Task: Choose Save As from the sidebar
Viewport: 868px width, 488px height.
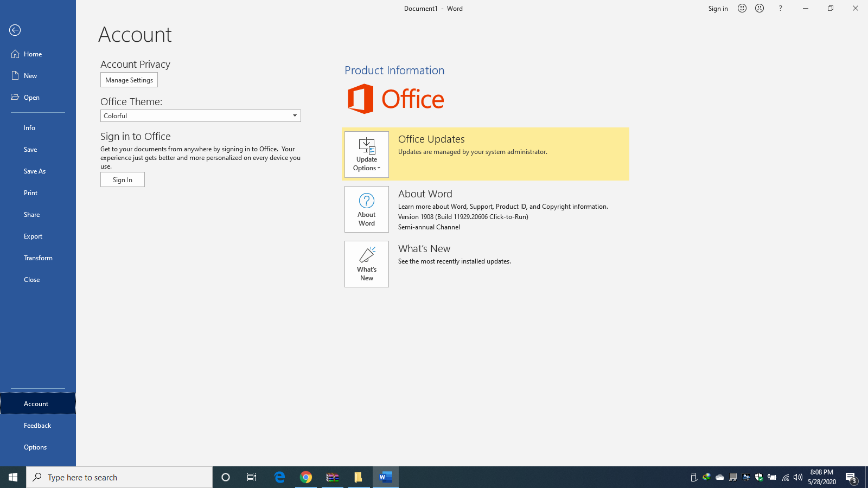Action: tap(38, 171)
